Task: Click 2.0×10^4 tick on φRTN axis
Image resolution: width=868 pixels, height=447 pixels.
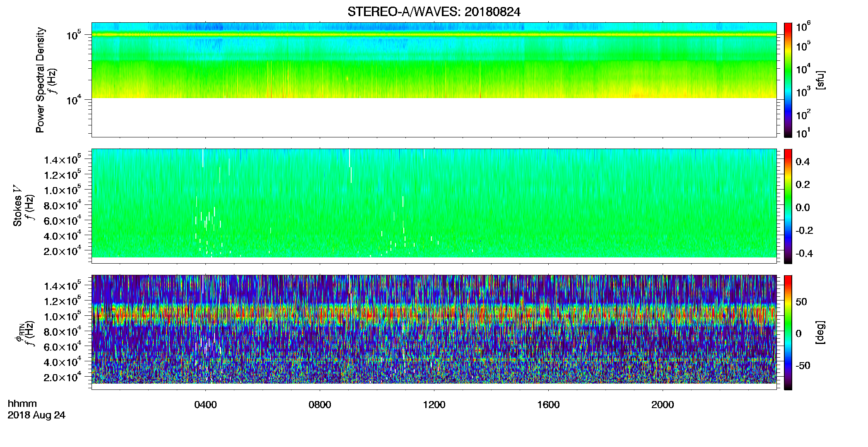Action: pyautogui.click(x=63, y=377)
